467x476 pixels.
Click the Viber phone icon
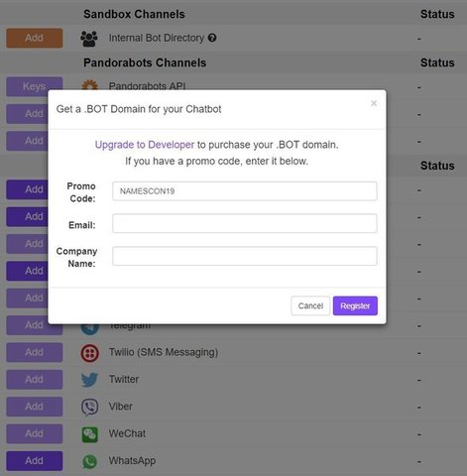point(89,407)
